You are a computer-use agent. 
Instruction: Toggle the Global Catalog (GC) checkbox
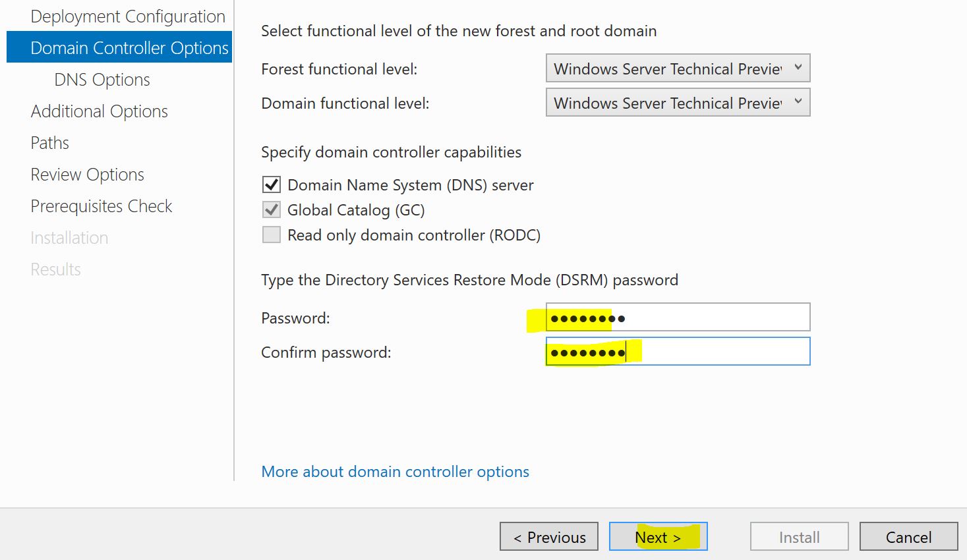click(272, 210)
